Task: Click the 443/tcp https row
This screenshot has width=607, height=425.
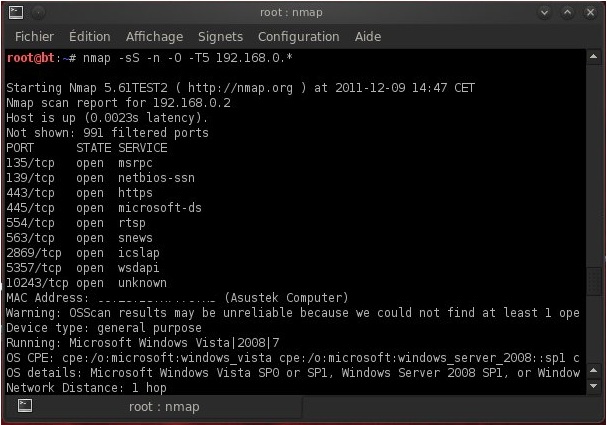Action: pos(79,193)
